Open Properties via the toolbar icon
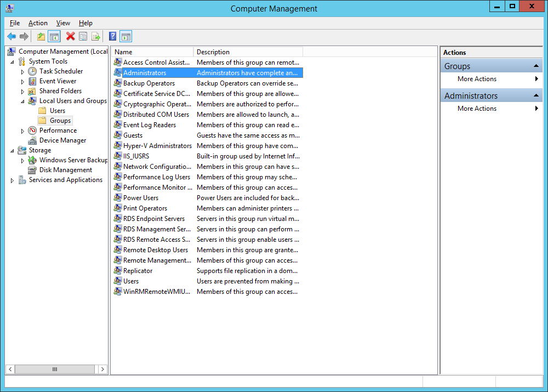Image resolution: width=548 pixels, height=392 pixels. 83,37
